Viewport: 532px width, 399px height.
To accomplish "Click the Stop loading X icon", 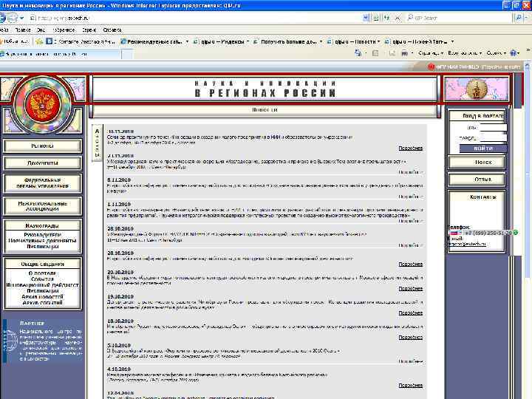I will (398, 18).
